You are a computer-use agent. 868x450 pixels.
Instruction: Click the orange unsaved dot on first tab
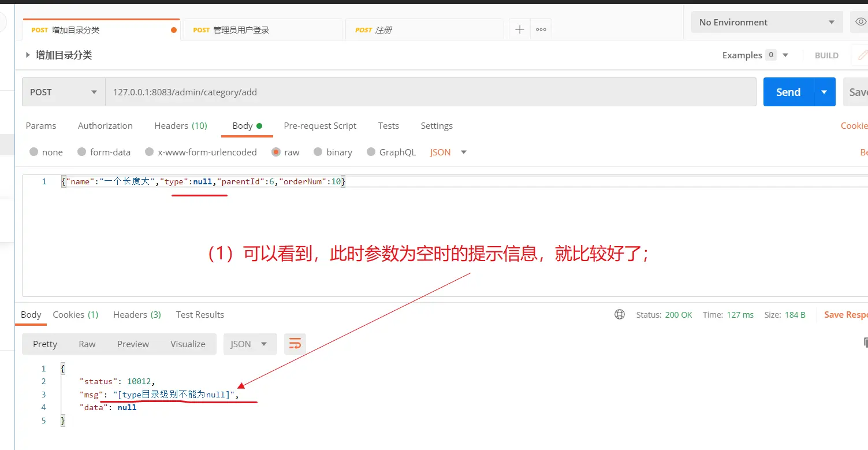point(174,30)
